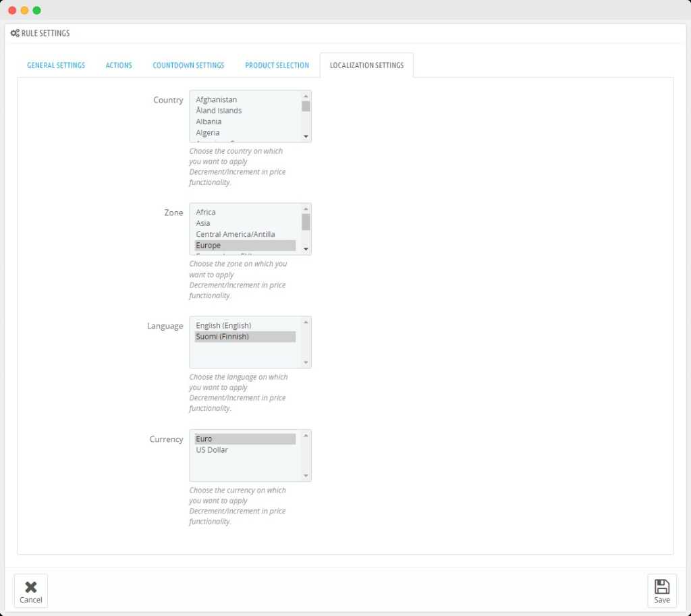Click the Country list scrollbar thumb

[306, 106]
